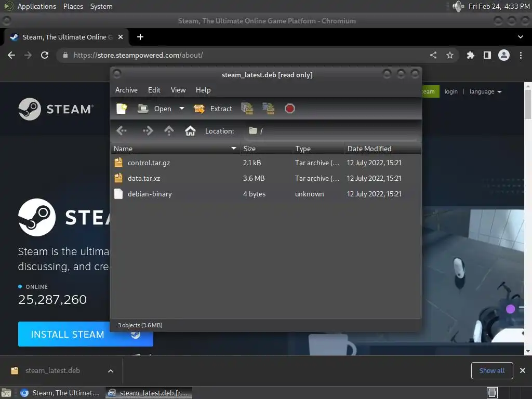
Task: Click the 3.6 MB size cell
Action: pos(254,179)
